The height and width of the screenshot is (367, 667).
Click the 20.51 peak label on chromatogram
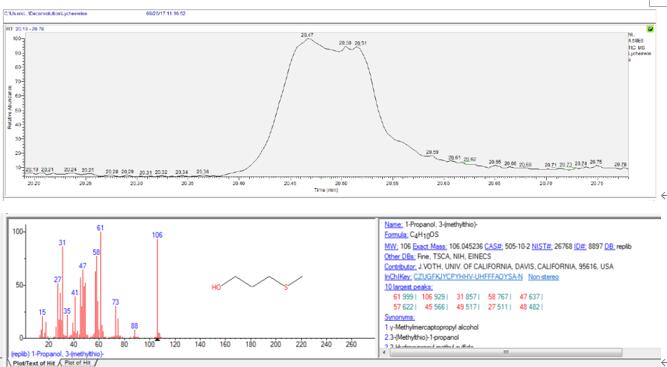(360, 43)
